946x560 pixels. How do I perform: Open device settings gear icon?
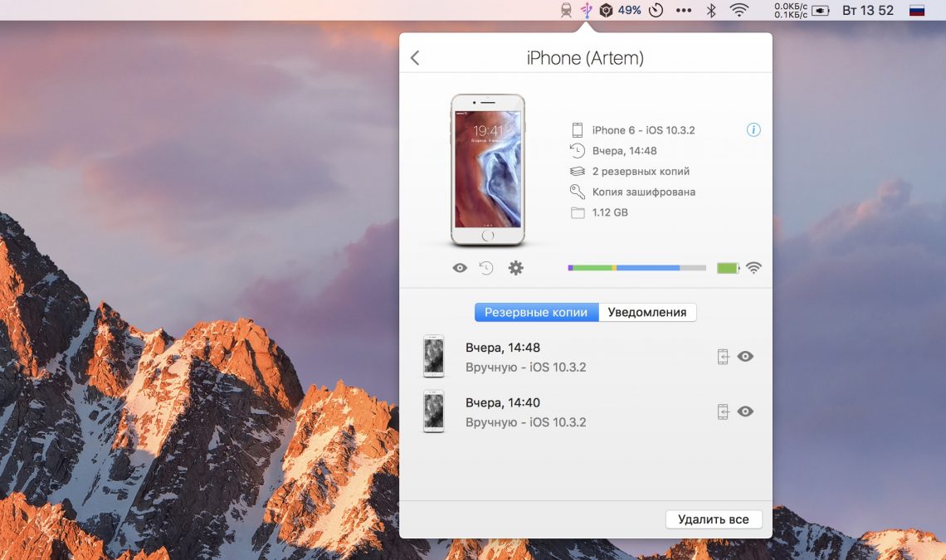tap(515, 268)
